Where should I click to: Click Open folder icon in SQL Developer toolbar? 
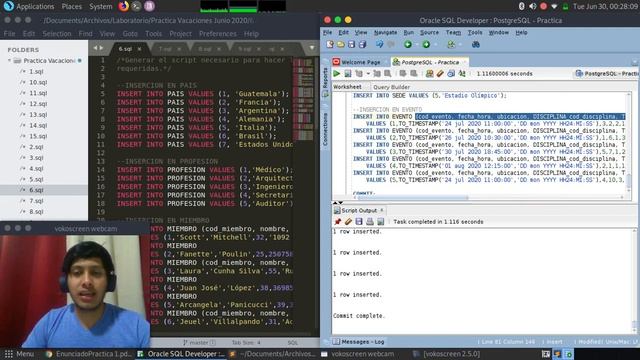tap(340, 44)
